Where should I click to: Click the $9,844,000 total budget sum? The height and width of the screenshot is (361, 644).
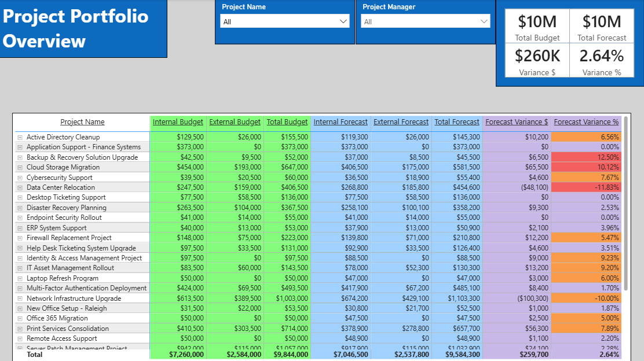pos(291,355)
